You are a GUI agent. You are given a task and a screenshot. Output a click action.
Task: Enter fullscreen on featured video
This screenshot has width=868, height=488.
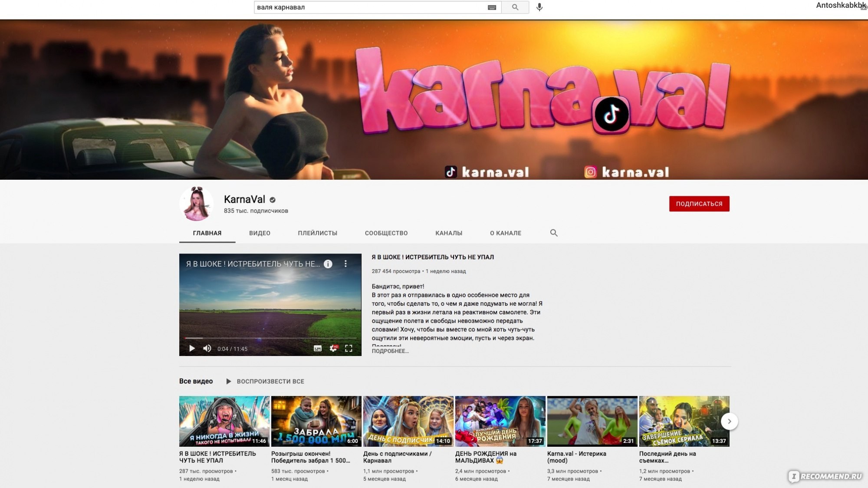349,349
